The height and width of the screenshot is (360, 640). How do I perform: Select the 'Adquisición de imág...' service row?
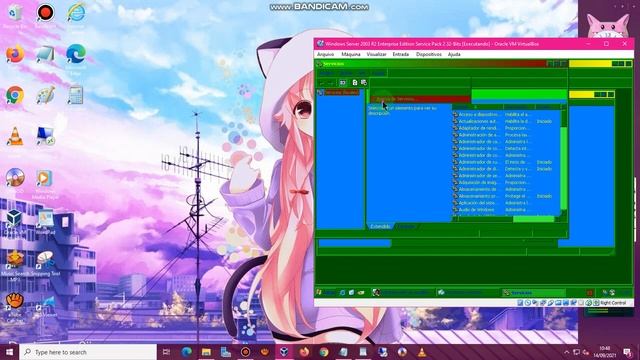click(x=506, y=182)
